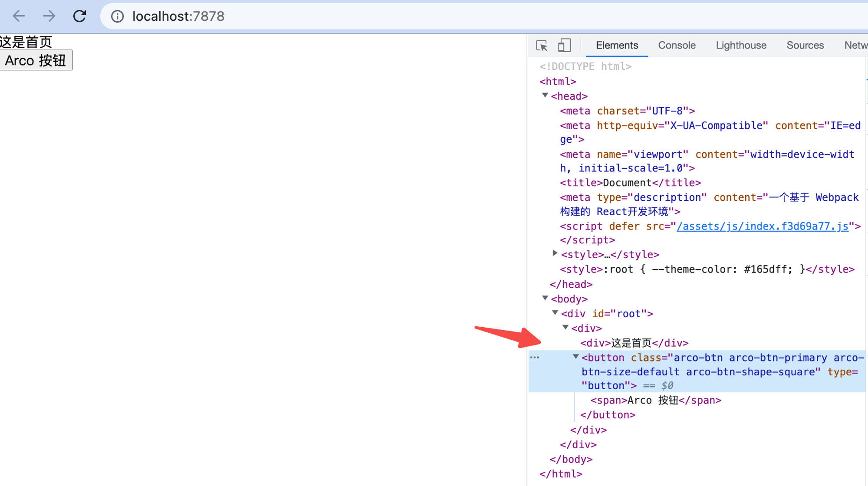Viewport: 868px width, 486px height.
Task: Collapse the arco-btn button node
Action: tap(575, 357)
